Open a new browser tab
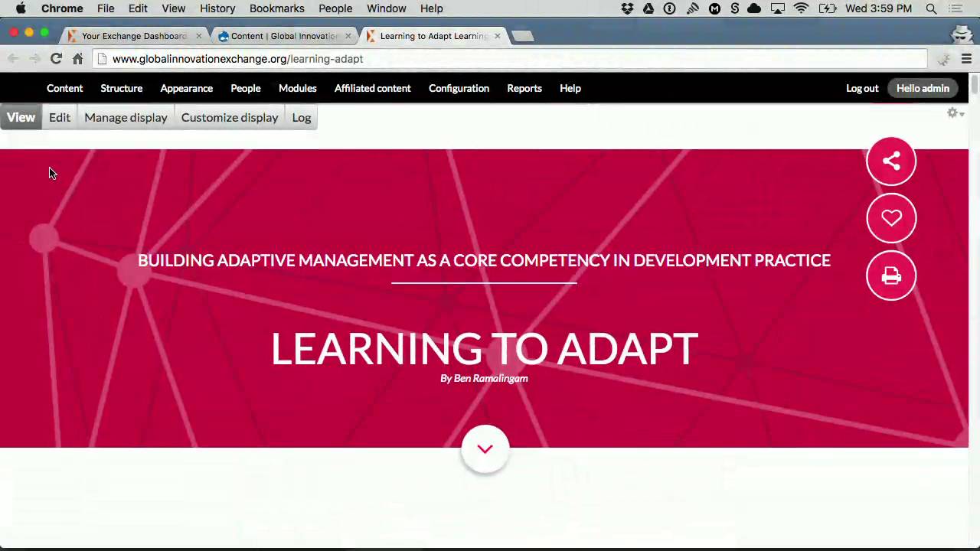 pyautogui.click(x=522, y=36)
